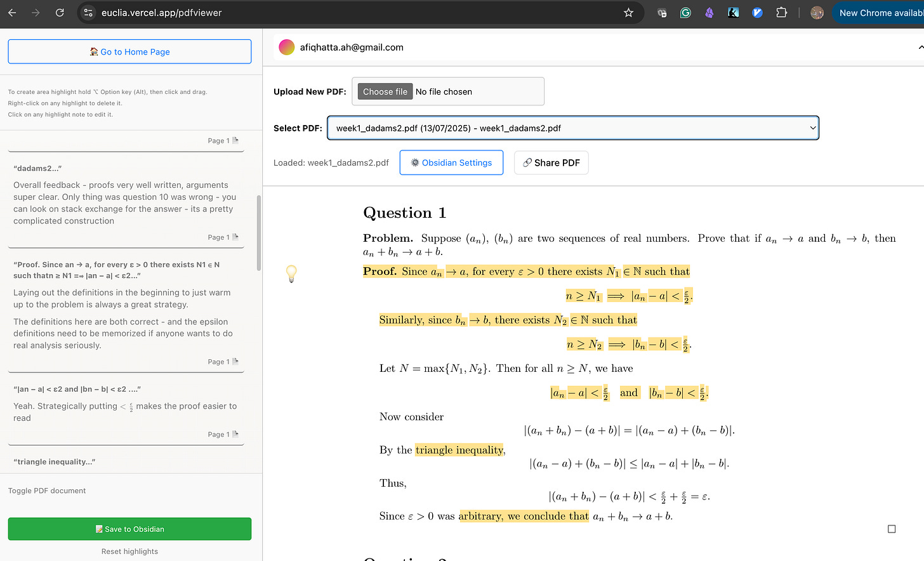Screen dimensions: 924x561
Task: Click the New Chrome available update button
Action: (x=878, y=13)
